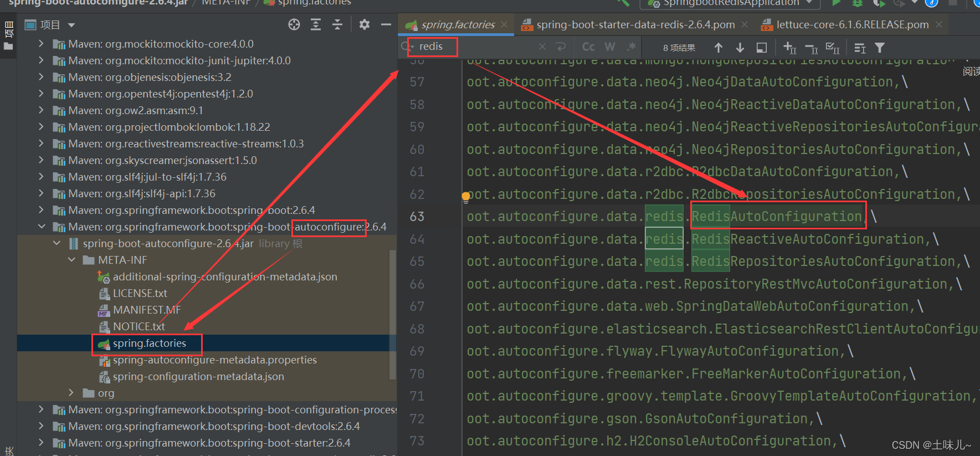Toggle regex search option
This screenshot has width=980, height=456.
(631, 47)
